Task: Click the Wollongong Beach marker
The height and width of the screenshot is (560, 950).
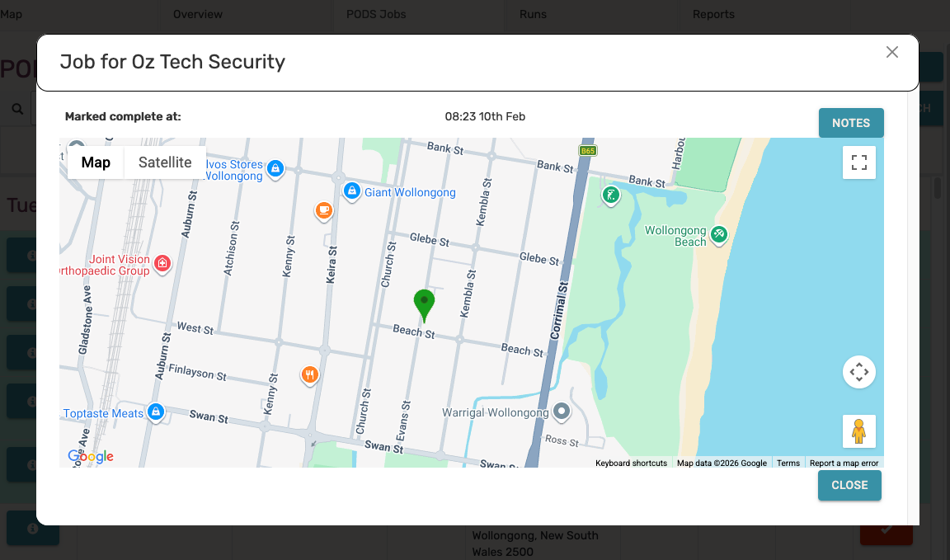Action: click(x=719, y=235)
